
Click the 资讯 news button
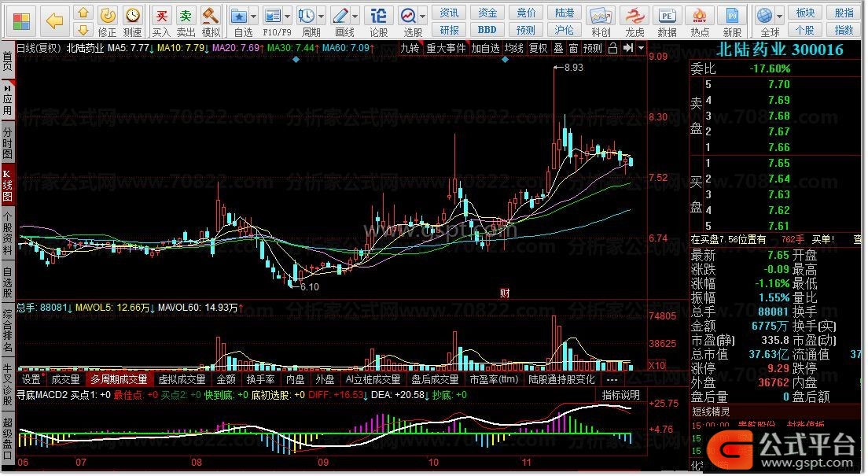[x=449, y=13]
